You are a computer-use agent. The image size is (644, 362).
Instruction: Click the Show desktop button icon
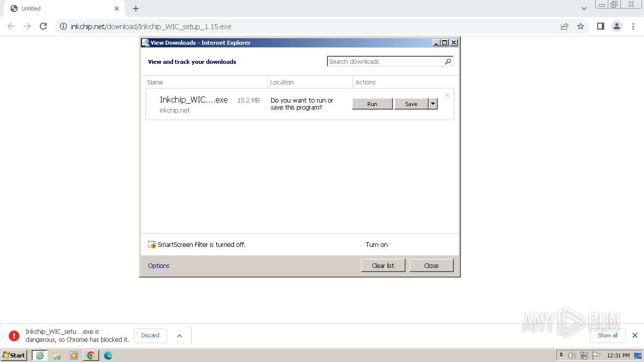tap(638, 355)
